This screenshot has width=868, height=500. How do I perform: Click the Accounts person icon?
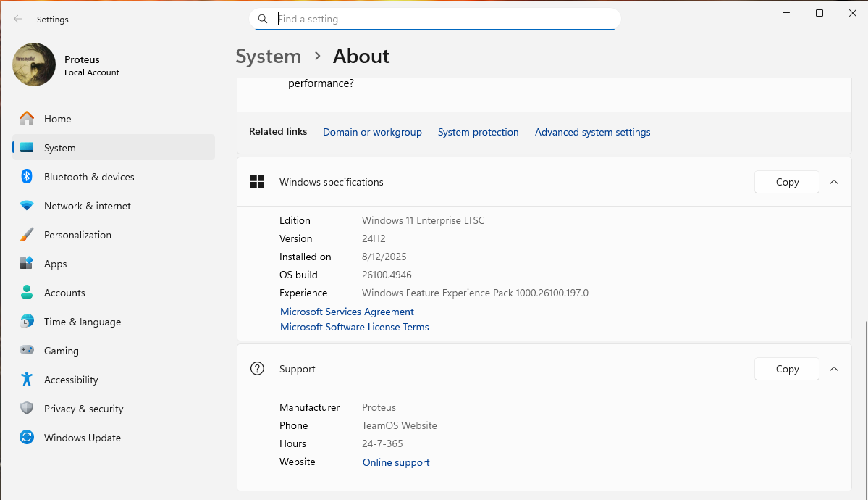coord(27,292)
